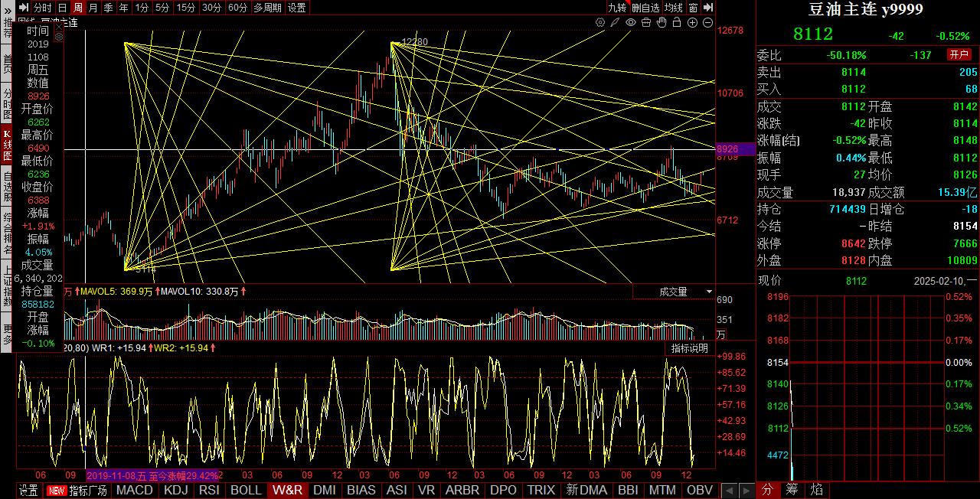
Task: Select the BOLL indicator tab
Action: pyautogui.click(x=246, y=491)
